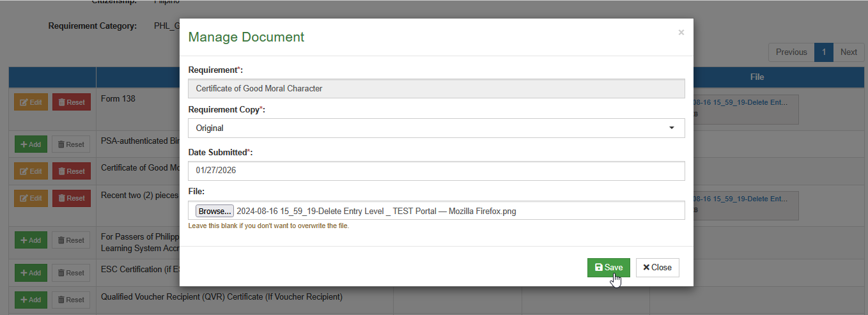Click the selected file name text

click(x=376, y=211)
